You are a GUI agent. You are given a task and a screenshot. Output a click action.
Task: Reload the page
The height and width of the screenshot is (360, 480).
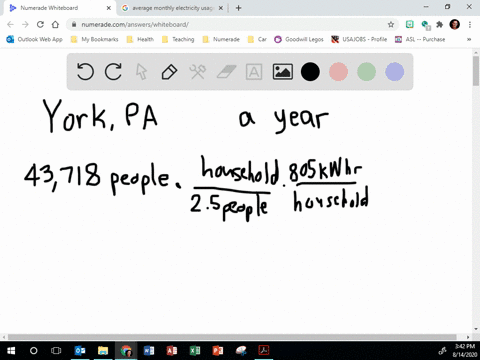[x=40, y=24]
